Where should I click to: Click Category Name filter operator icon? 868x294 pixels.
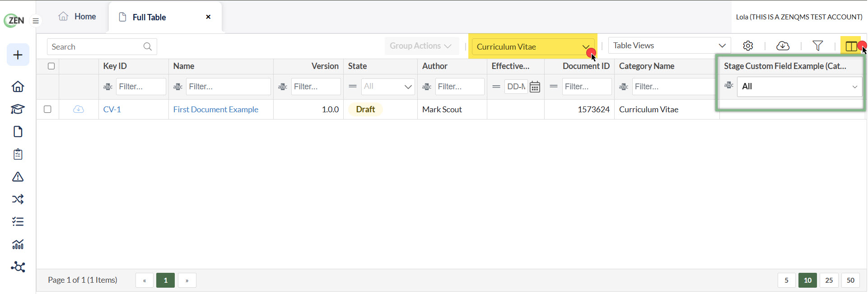click(624, 87)
